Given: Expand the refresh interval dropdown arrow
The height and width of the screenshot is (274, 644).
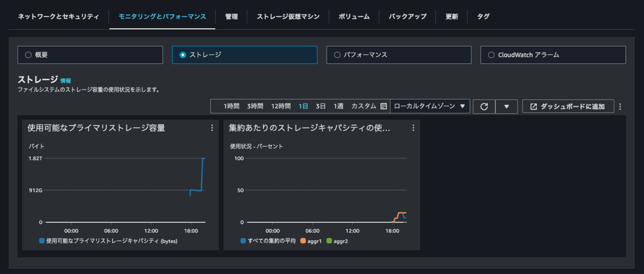Looking at the screenshot, I should click(x=507, y=106).
